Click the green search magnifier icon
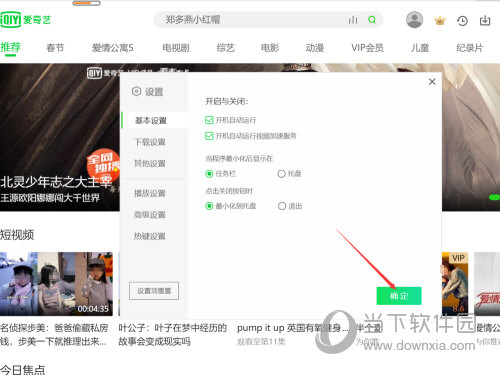Image resolution: width=500 pixels, height=375 pixels. pos(372,20)
